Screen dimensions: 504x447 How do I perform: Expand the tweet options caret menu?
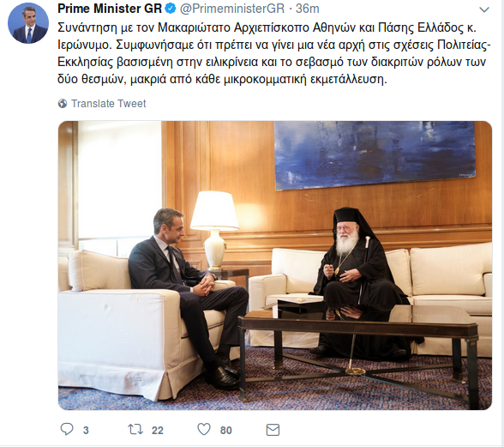pyautogui.click(x=484, y=9)
